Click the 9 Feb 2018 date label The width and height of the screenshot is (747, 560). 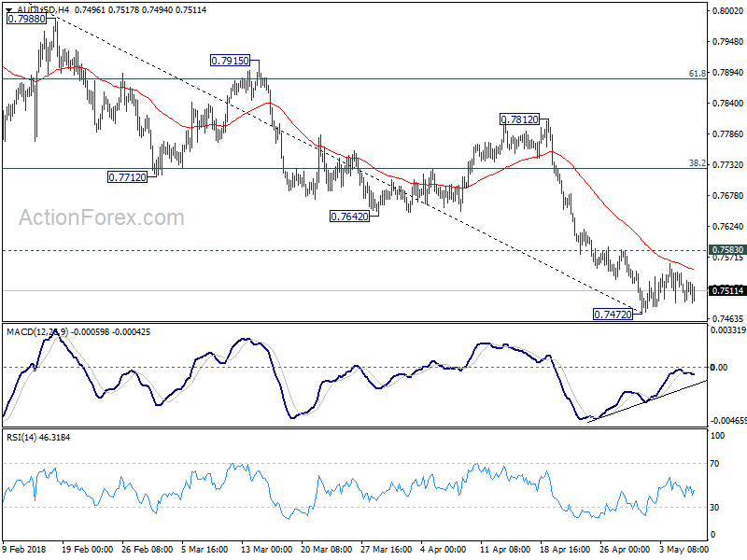coord(25,549)
